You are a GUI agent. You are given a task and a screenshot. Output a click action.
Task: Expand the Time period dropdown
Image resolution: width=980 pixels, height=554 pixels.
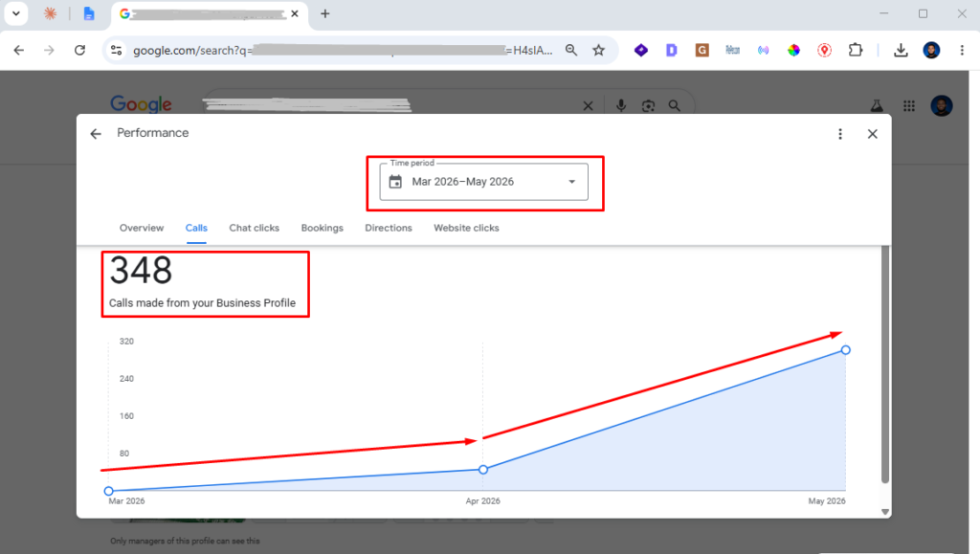point(483,182)
